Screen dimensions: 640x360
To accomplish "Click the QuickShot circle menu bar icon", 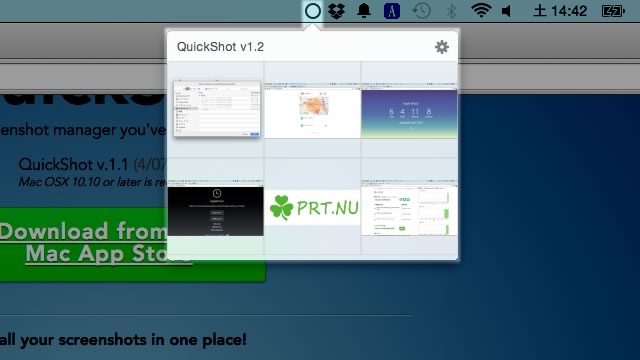I will (313, 11).
